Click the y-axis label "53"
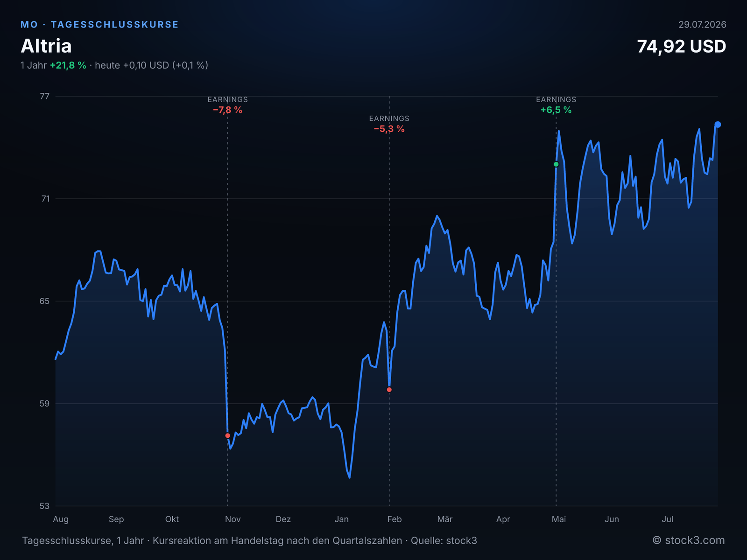 [44, 506]
